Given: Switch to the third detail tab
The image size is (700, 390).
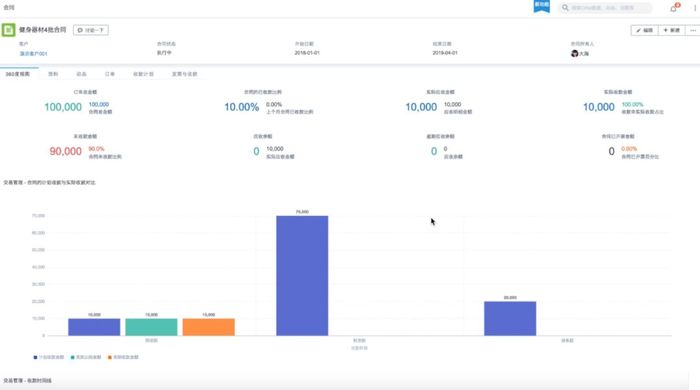Looking at the screenshot, I should point(81,74).
